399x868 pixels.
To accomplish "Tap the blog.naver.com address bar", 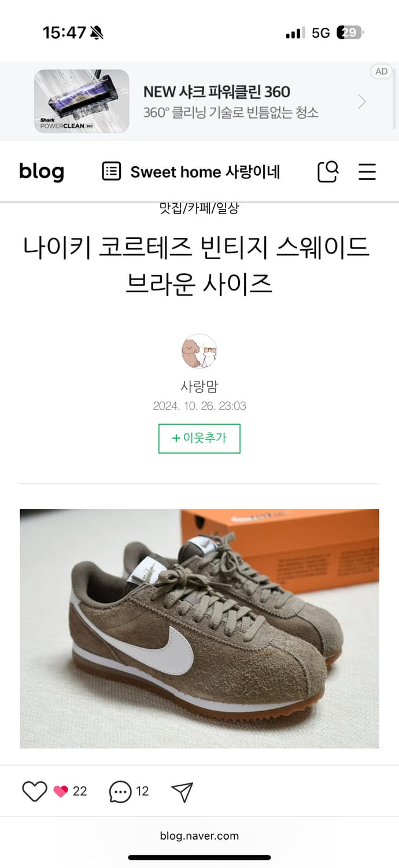I will coord(199,836).
